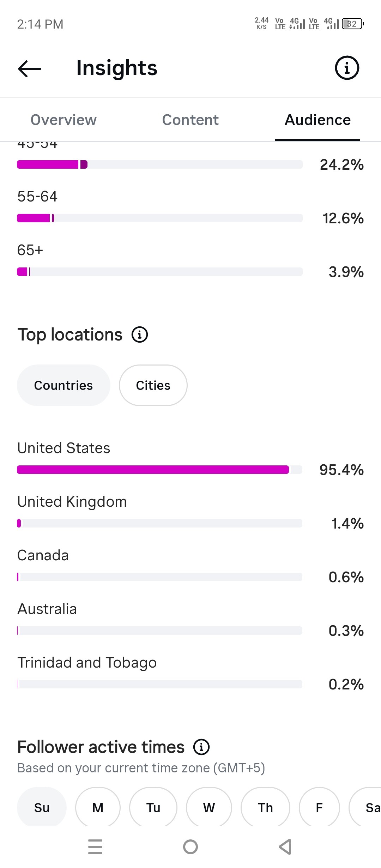
Task: Select the Cities filter chip
Action: coord(153,385)
